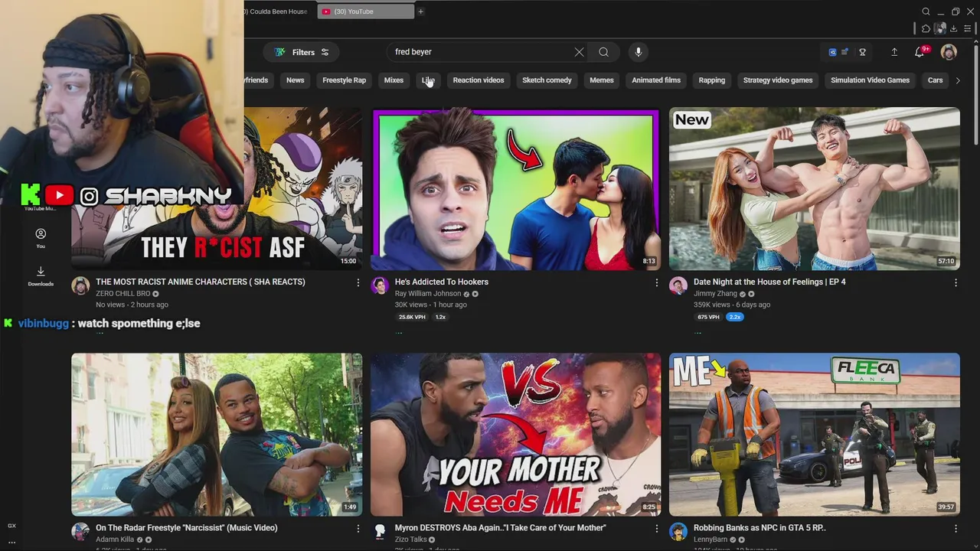Select the Simulation Video Games chip
The image size is (980, 551).
[x=870, y=80]
